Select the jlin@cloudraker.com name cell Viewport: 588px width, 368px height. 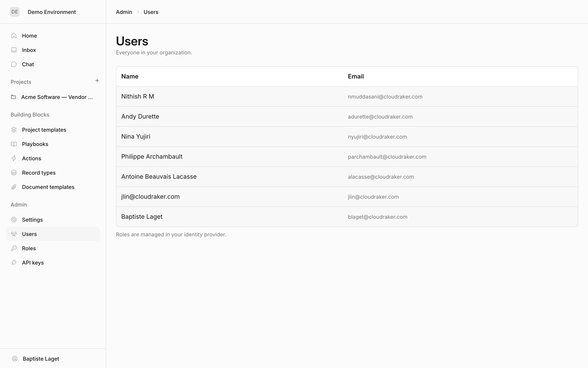(x=150, y=197)
